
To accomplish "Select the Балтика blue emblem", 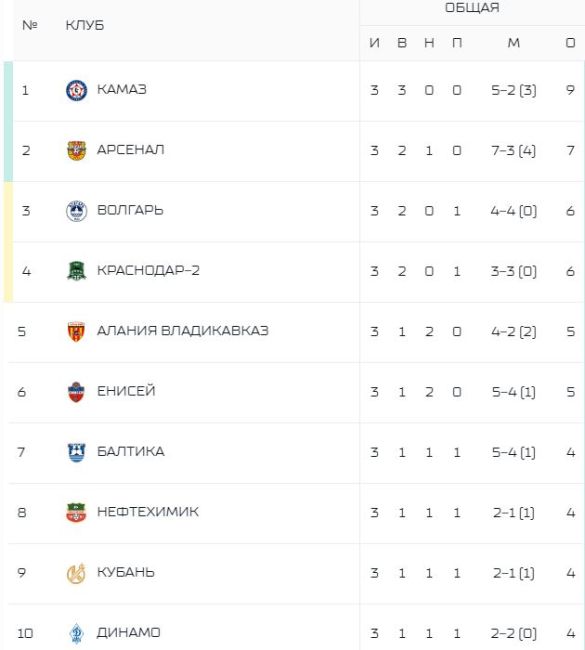I will click(76, 452).
